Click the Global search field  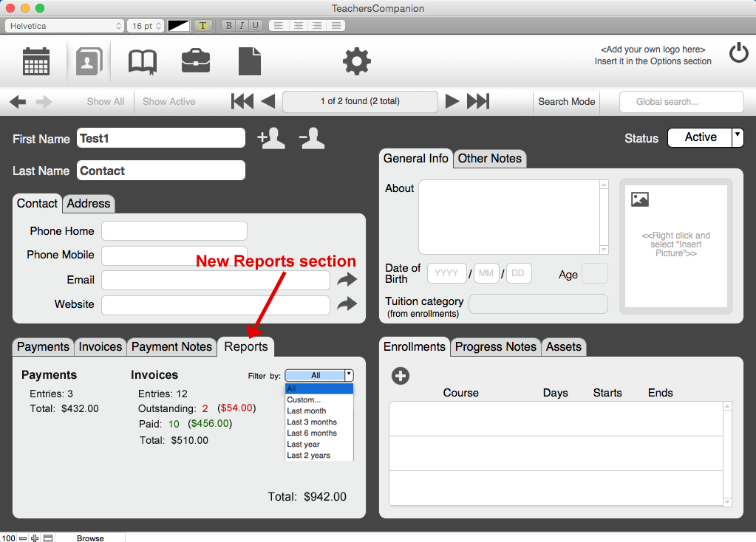(x=681, y=102)
